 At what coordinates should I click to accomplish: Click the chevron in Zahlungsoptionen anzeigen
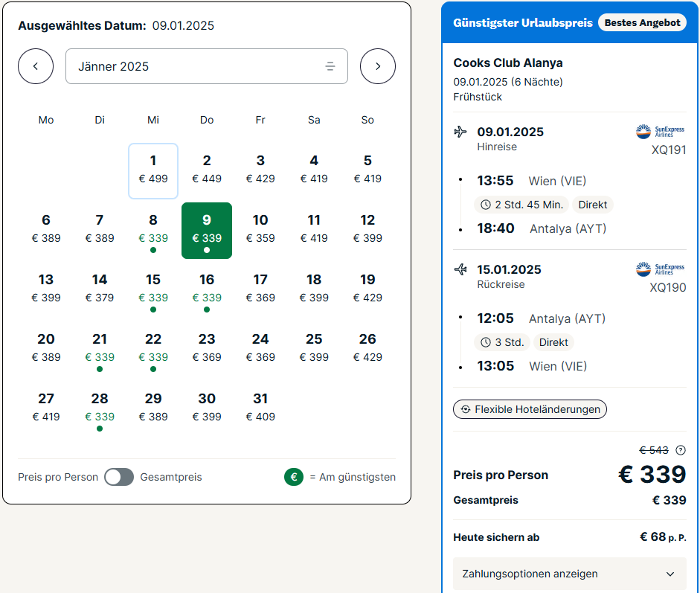point(670,574)
